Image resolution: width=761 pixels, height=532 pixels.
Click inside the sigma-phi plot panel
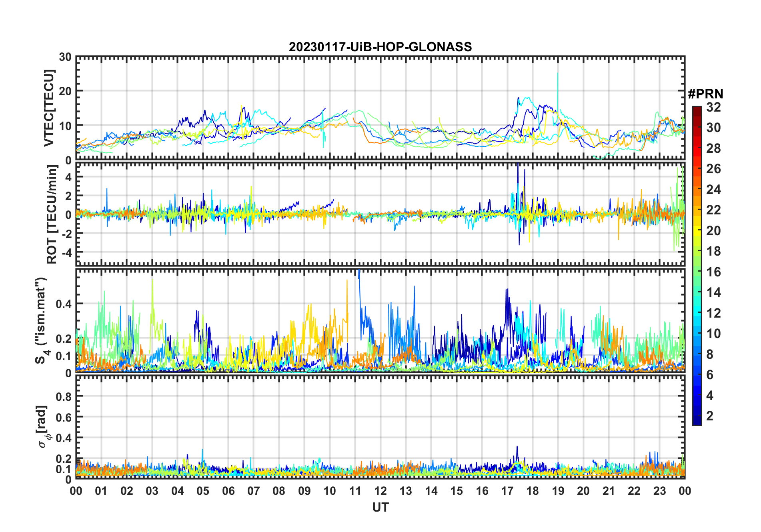[x=380, y=427]
